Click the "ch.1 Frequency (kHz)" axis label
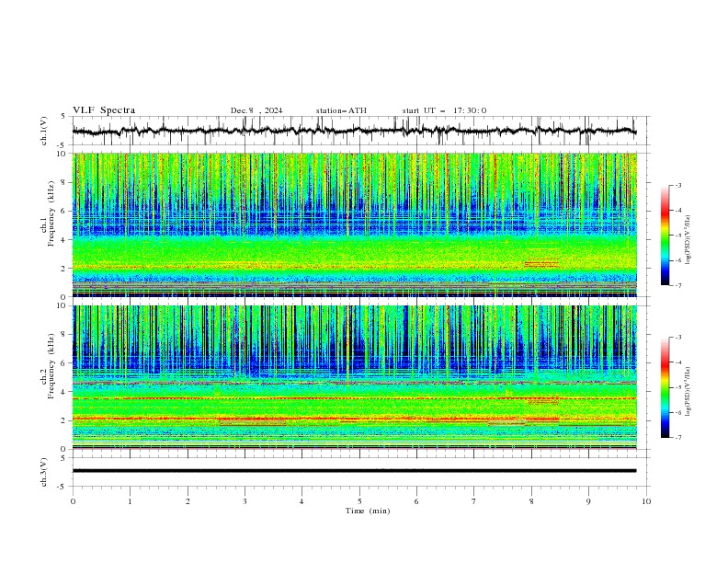Image resolution: width=728 pixels, height=563 pixels. pyautogui.click(x=48, y=212)
